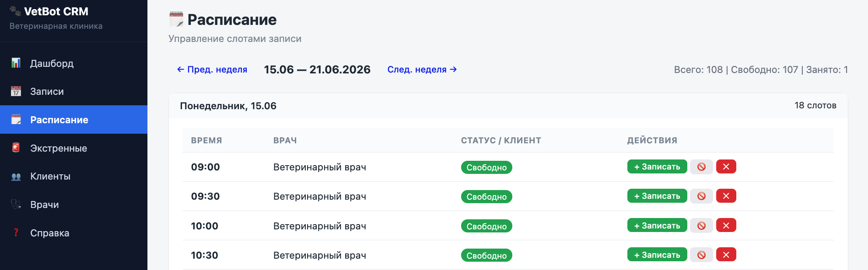Click the Всего: 108 summary text
The height and width of the screenshot is (270, 868).
tap(698, 69)
